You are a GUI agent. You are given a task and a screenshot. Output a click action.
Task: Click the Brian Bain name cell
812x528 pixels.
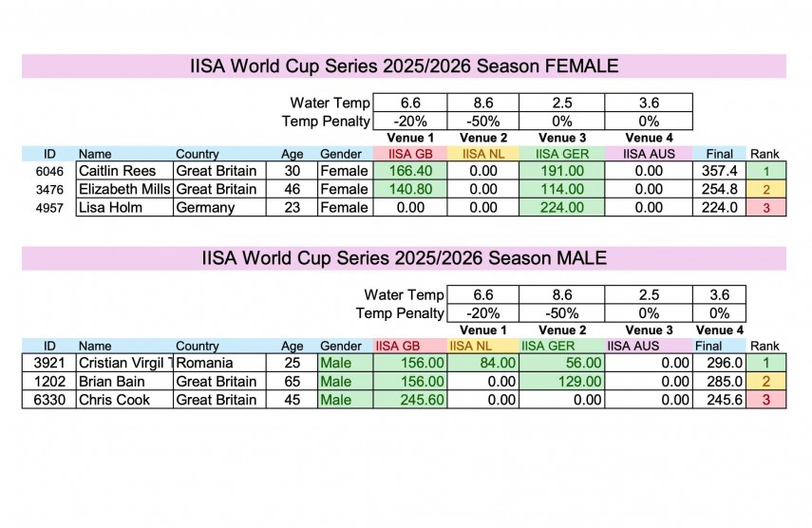pyautogui.click(x=123, y=381)
